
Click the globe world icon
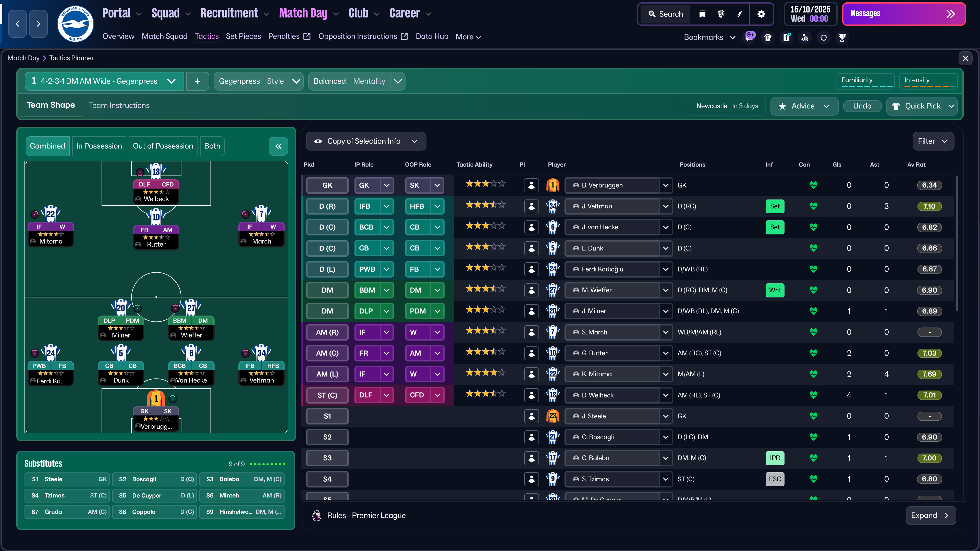click(721, 14)
